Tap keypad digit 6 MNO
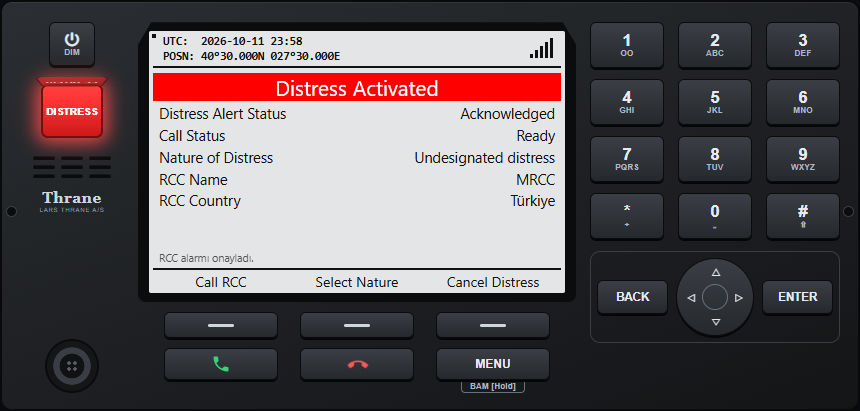860x411 pixels. click(803, 102)
